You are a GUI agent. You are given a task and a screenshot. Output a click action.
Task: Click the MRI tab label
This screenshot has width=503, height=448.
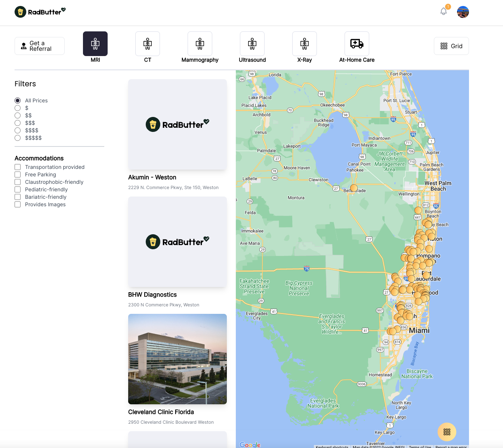(95, 60)
